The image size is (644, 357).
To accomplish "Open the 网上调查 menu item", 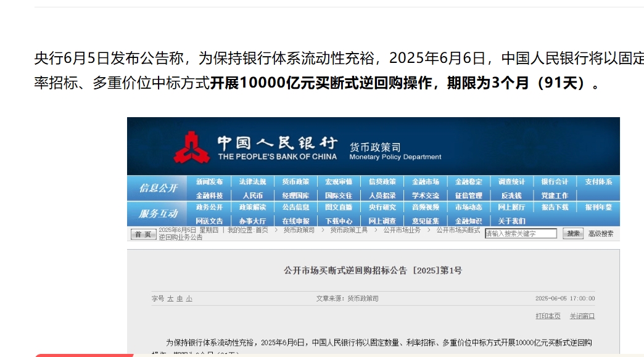I will pyautogui.click(x=382, y=221).
